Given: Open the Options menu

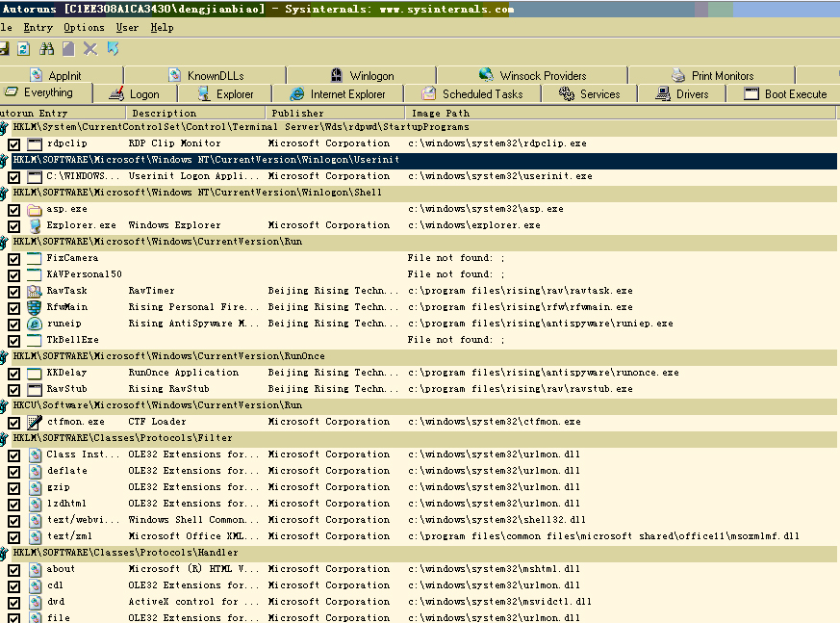Looking at the screenshot, I should 84,28.
